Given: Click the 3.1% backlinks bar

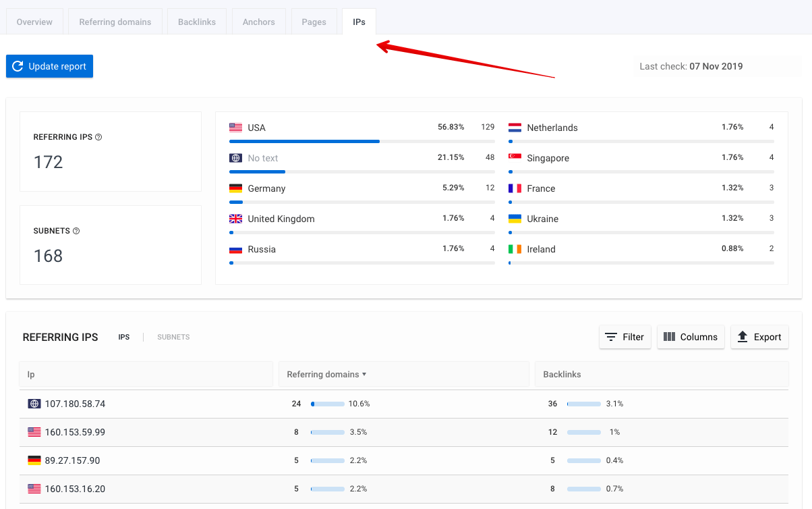Looking at the screenshot, I should click(584, 404).
